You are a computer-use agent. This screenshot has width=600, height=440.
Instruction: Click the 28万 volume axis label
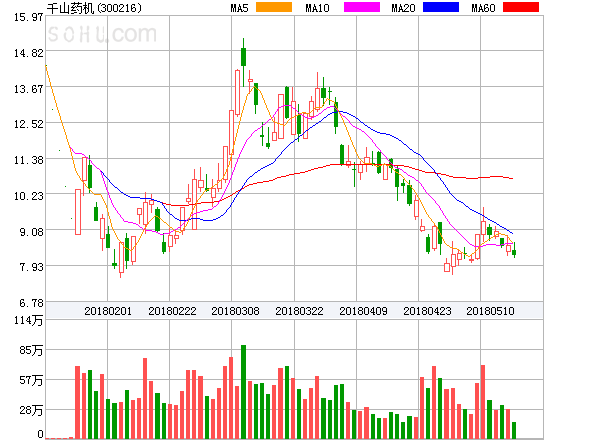coord(31,410)
